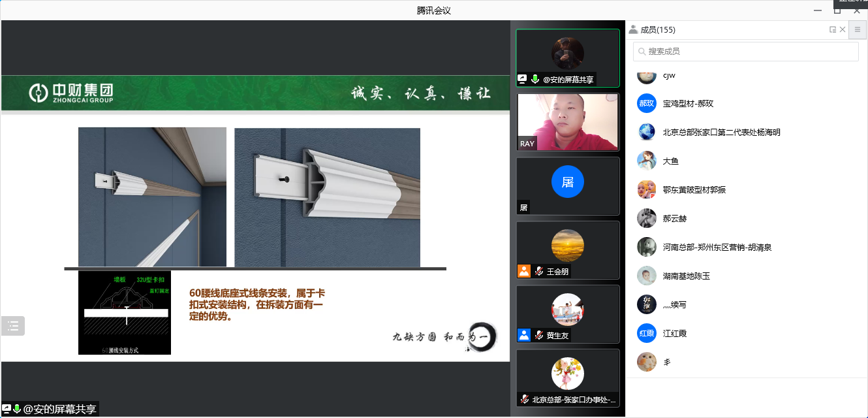This screenshot has height=418, width=868.
Task: Click the screen share icon on @安's tile
Action: 522,80
